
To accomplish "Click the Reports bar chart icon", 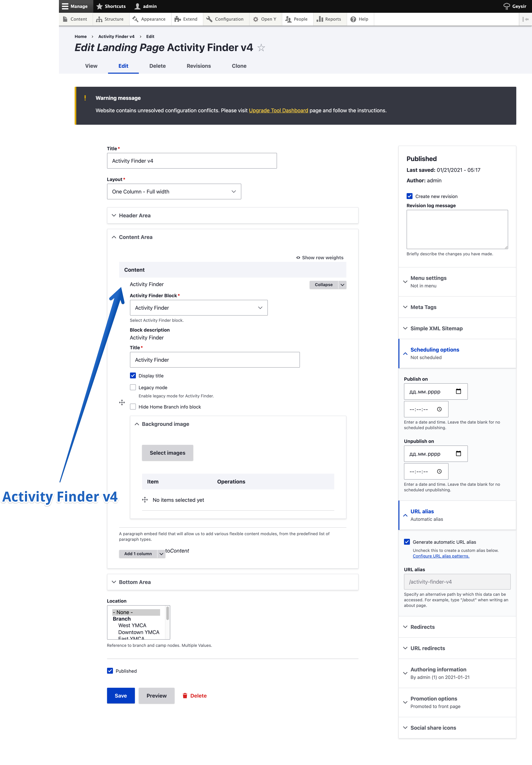I will tap(320, 19).
